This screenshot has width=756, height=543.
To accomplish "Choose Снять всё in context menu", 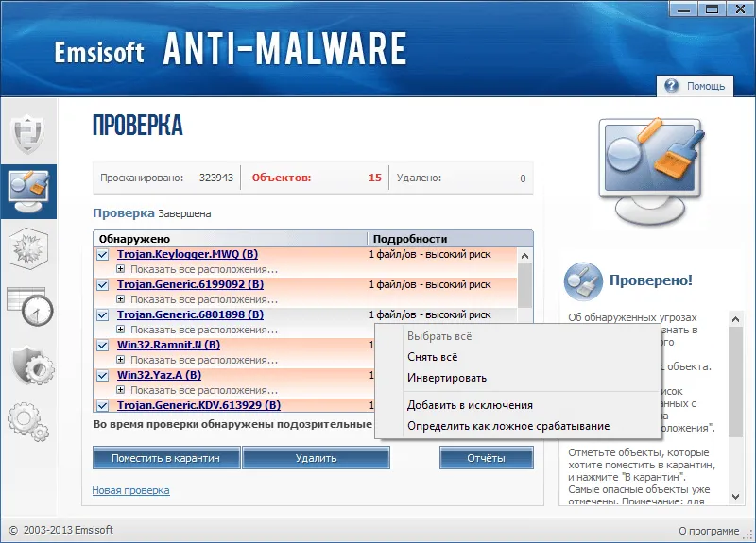I will coord(517,357).
